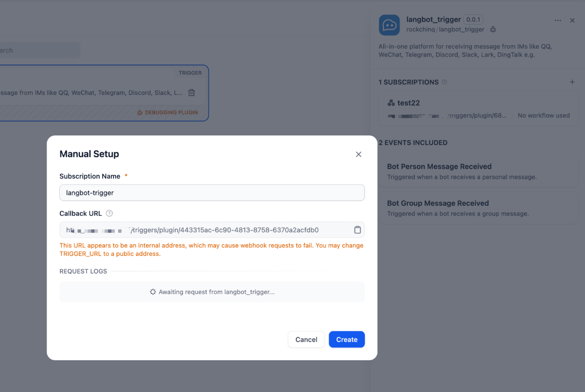Image resolution: width=585 pixels, height=392 pixels.
Task: Click the Awaiting request log status
Action: point(212,292)
